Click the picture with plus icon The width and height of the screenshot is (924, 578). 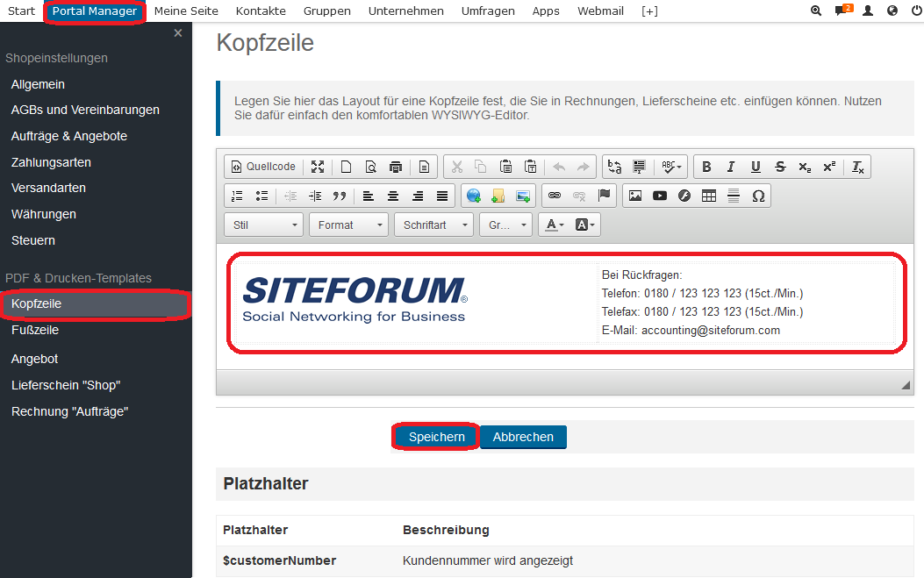523,196
